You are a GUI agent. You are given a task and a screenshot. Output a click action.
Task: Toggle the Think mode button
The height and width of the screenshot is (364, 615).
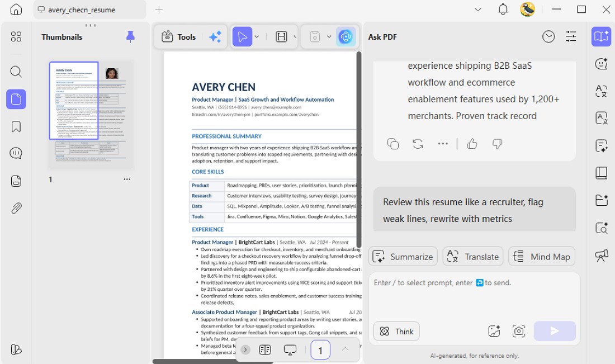pyautogui.click(x=396, y=332)
